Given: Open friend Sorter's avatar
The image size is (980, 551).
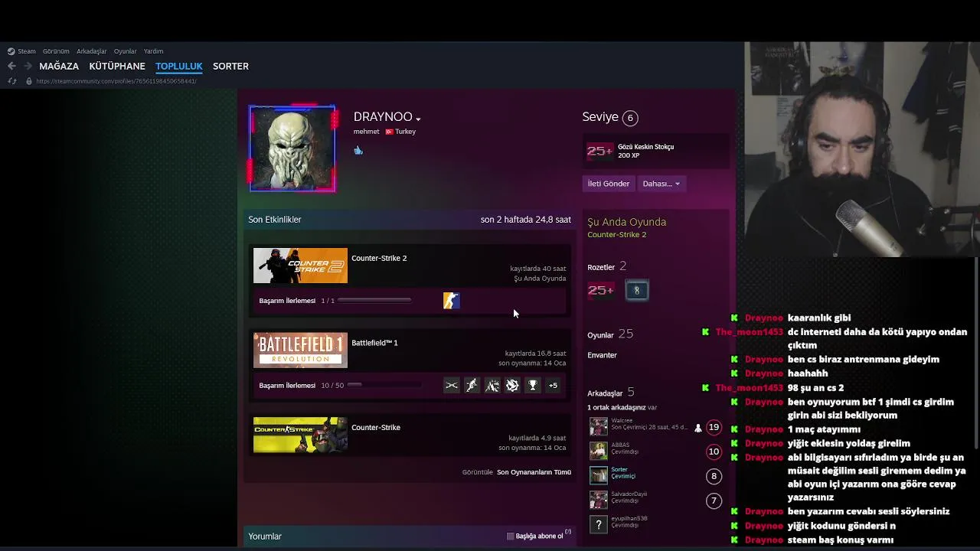Looking at the screenshot, I should pyautogui.click(x=598, y=475).
